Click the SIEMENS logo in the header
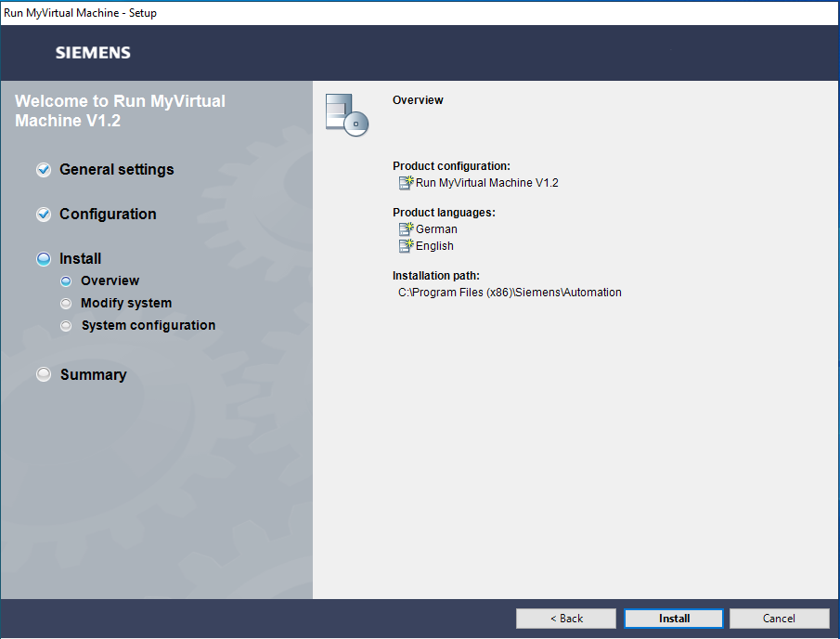 [93, 53]
